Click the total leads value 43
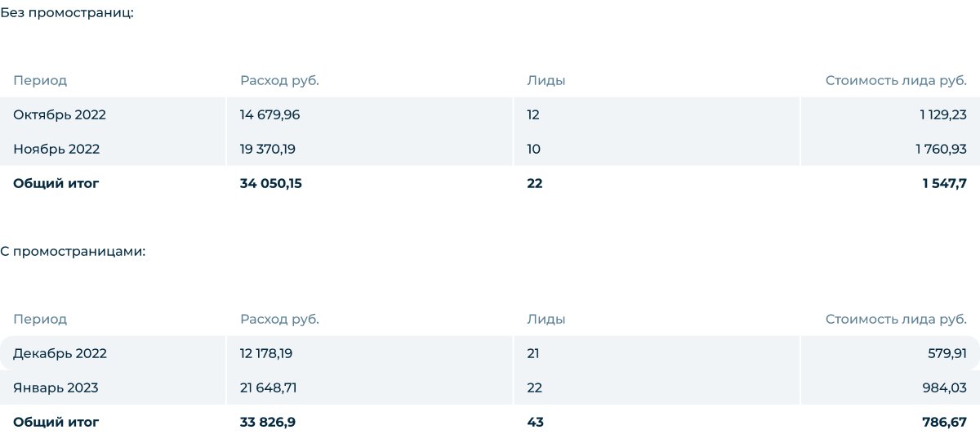The width and height of the screenshot is (980, 439). 535,422
